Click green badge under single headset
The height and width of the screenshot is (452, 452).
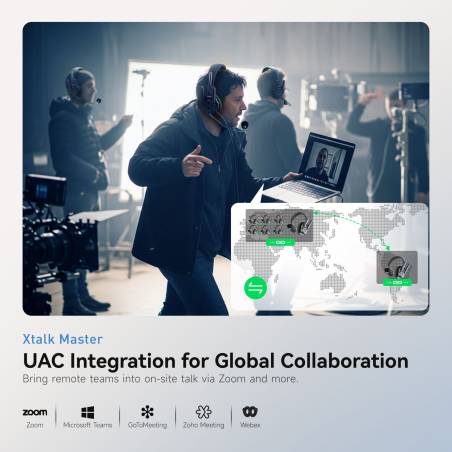click(397, 282)
